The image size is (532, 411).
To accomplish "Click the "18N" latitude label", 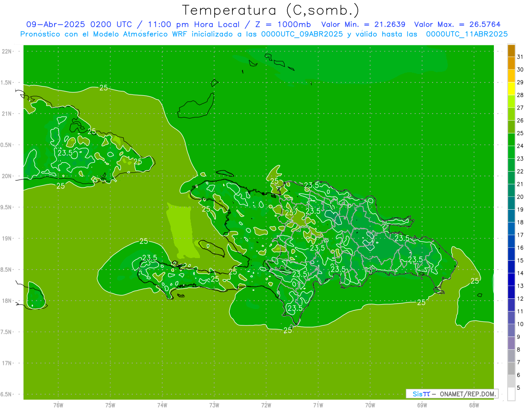I will [x=8, y=301].
